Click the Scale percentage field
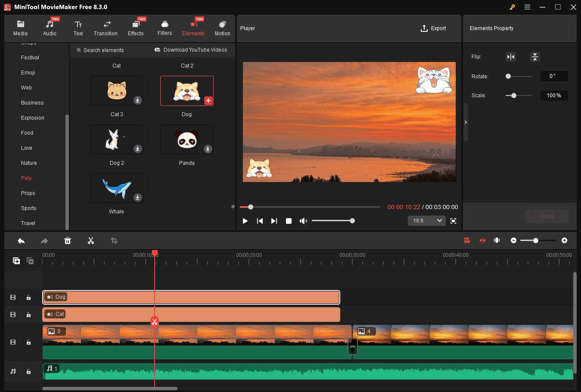The height and width of the screenshot is (392, 581). 554,96
